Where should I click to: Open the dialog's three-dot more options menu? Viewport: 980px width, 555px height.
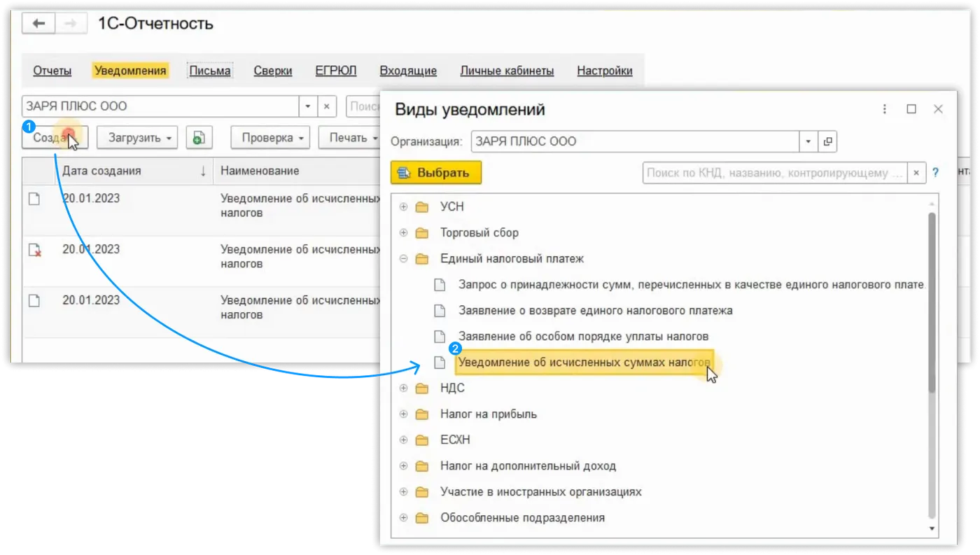[x=885, y=109]
